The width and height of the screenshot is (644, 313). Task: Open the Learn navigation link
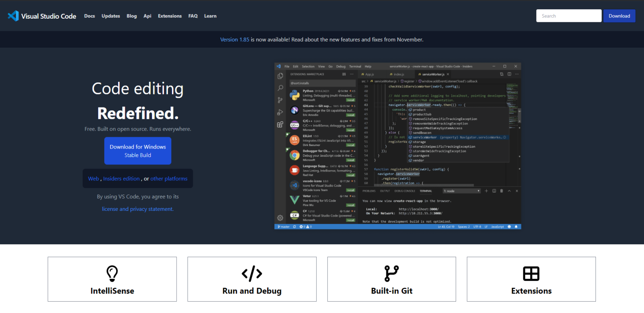pyautogui.click(x=210, y=16)
